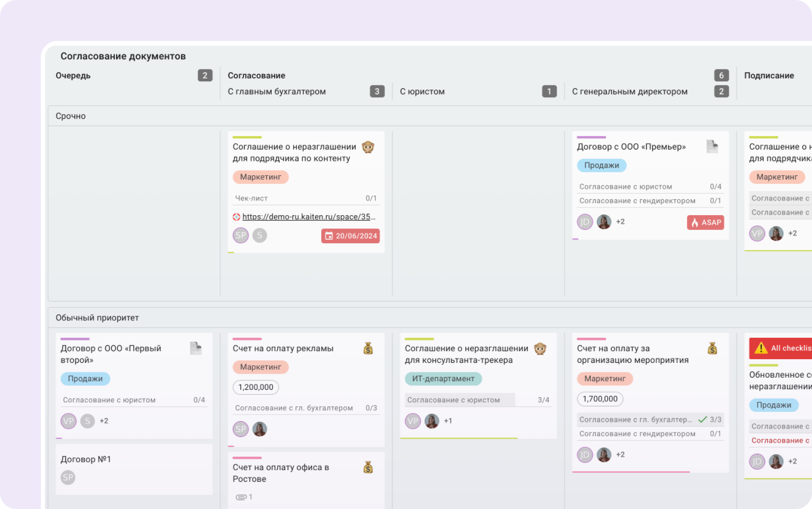This screenshot has height=509, width=812.
Task: Open the Чек-лист 0/1 checklist row
Action: coord(305,198)
